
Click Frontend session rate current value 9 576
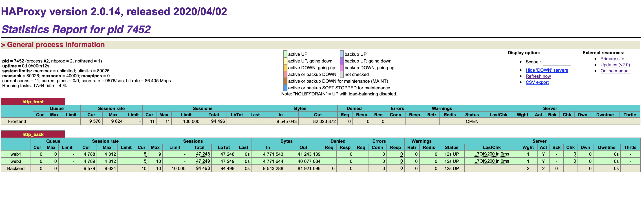click(x=95, y=121)
